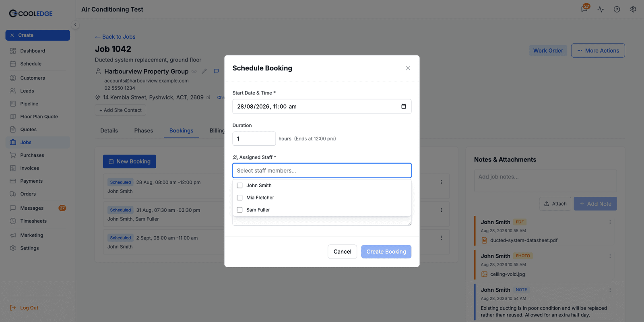Open the settings gear icon in header

coord(633,9)
